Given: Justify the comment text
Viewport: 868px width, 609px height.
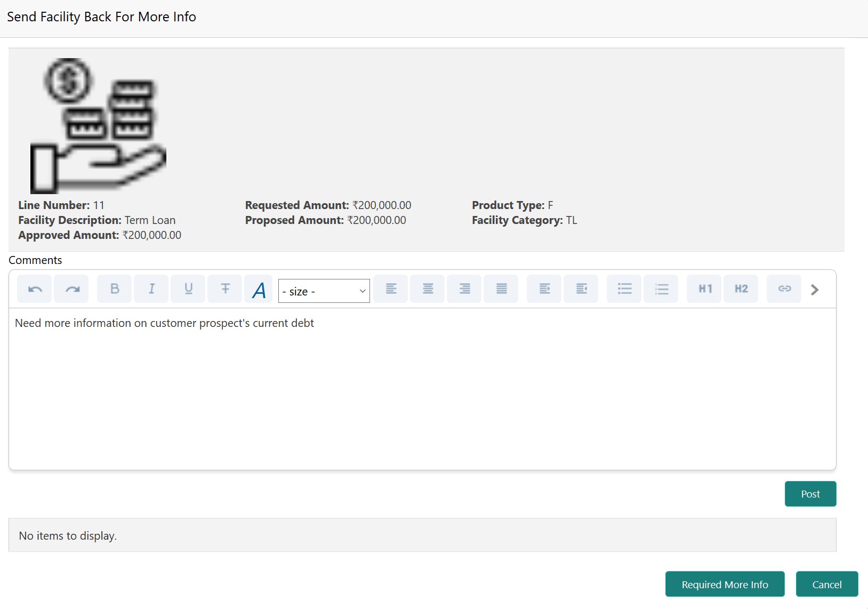Looking at the screenshot, I should [501, 289].
